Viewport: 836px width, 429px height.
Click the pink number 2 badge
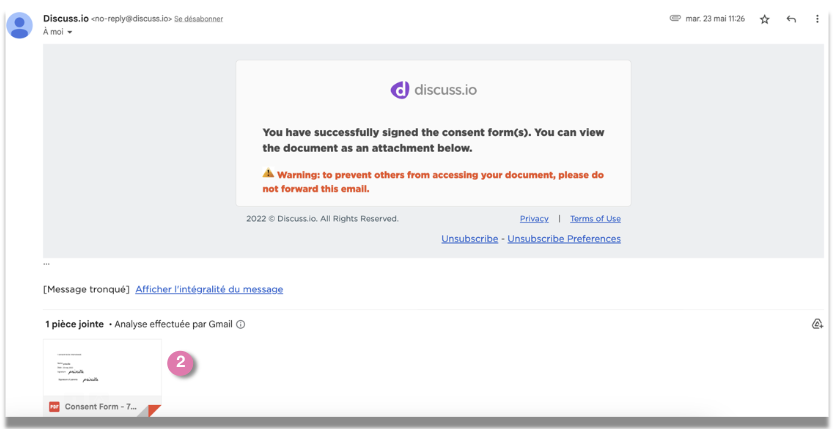(181, 362)
